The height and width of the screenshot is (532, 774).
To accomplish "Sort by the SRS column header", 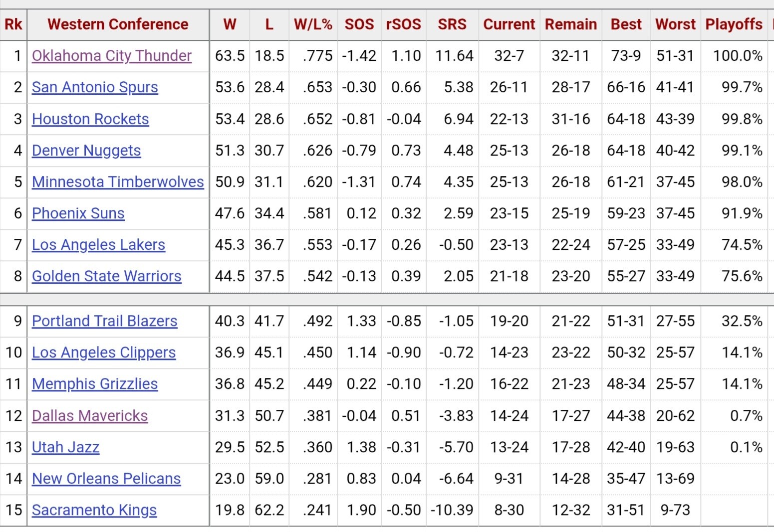I will pyautogui.click(x=452, y=24).
